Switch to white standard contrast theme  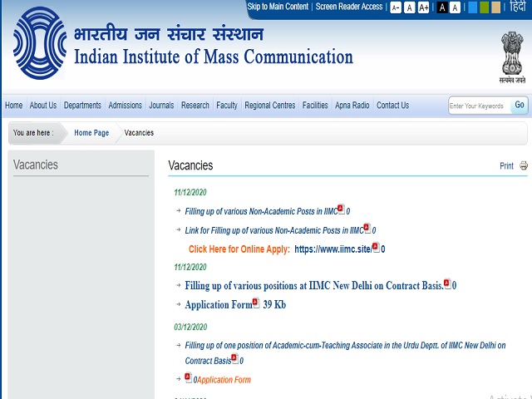[x=456, y=7]
